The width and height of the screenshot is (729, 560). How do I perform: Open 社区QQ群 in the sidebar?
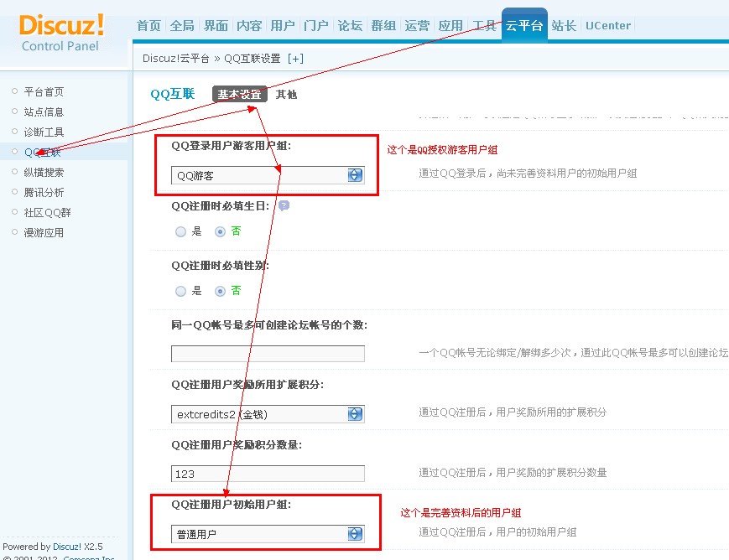48,213
